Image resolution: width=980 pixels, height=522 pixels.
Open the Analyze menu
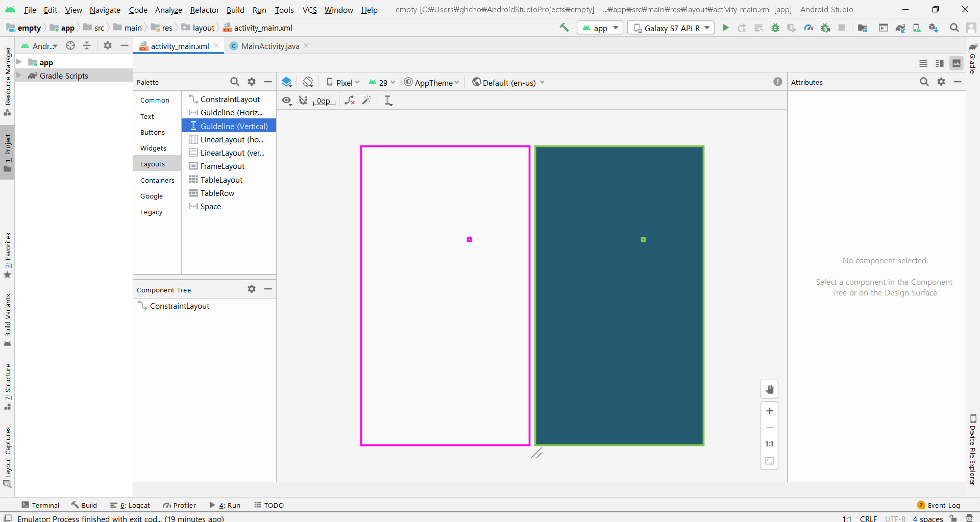[168, 10]
